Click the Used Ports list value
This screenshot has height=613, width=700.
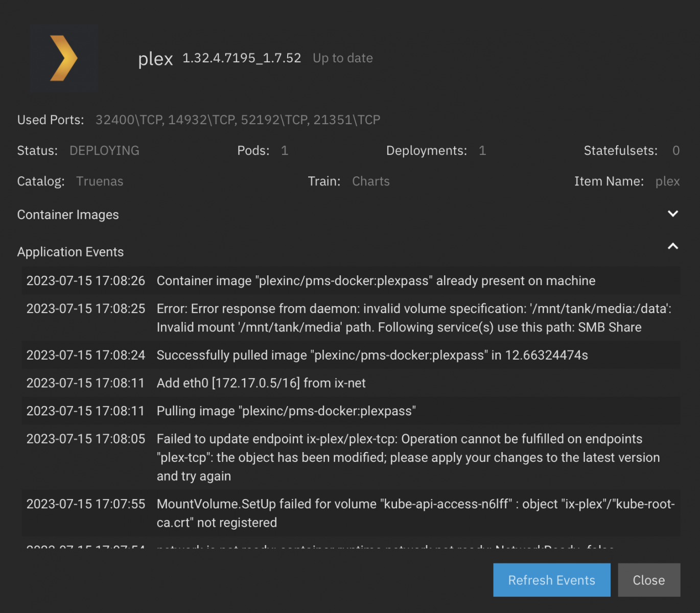(x=238, y=120)
